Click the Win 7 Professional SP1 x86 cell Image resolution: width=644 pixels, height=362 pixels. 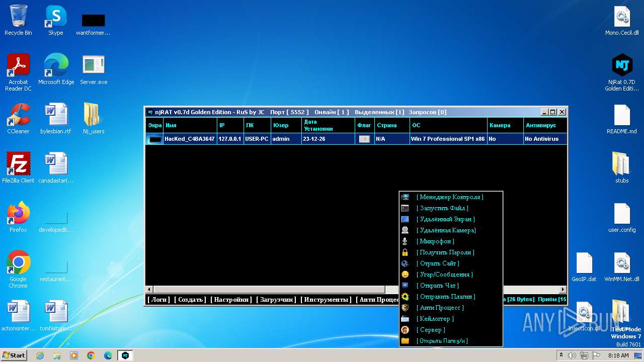(449, 139)
